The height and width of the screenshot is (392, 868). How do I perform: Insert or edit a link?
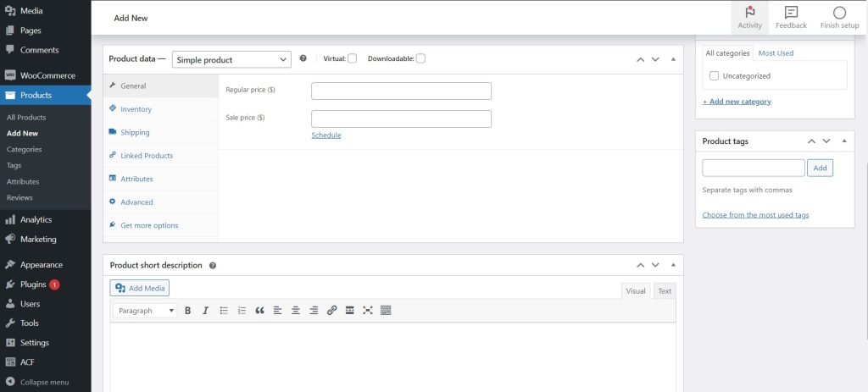(331, 311)
